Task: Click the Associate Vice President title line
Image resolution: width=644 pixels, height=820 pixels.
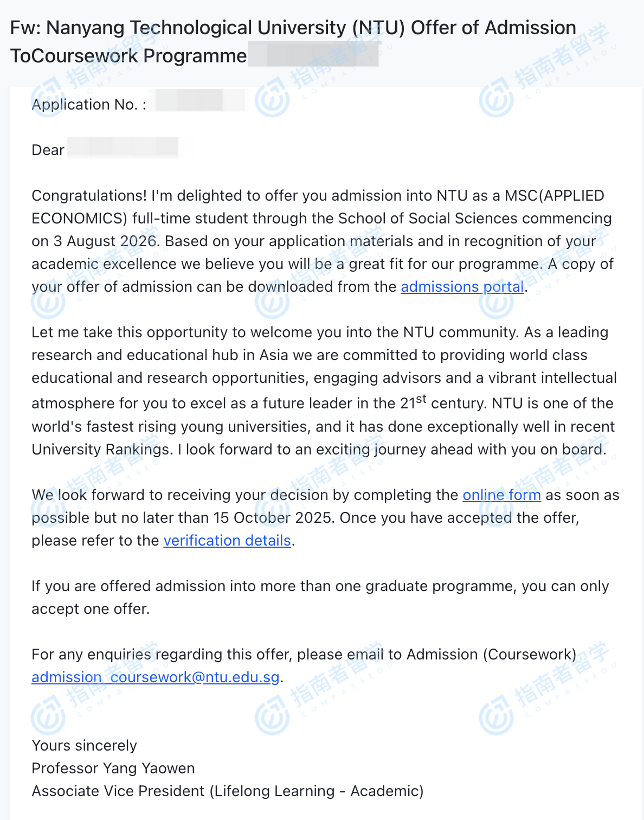Action: click(x=228, y=791)
